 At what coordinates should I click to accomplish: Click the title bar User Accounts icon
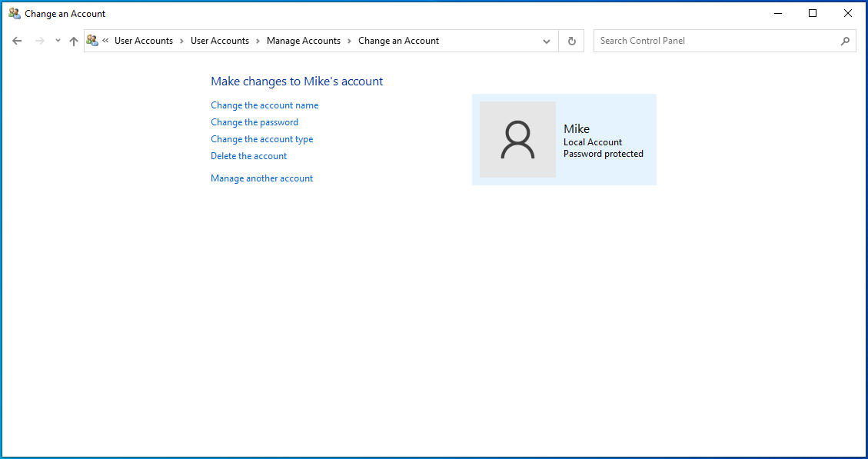pos(14,13)
